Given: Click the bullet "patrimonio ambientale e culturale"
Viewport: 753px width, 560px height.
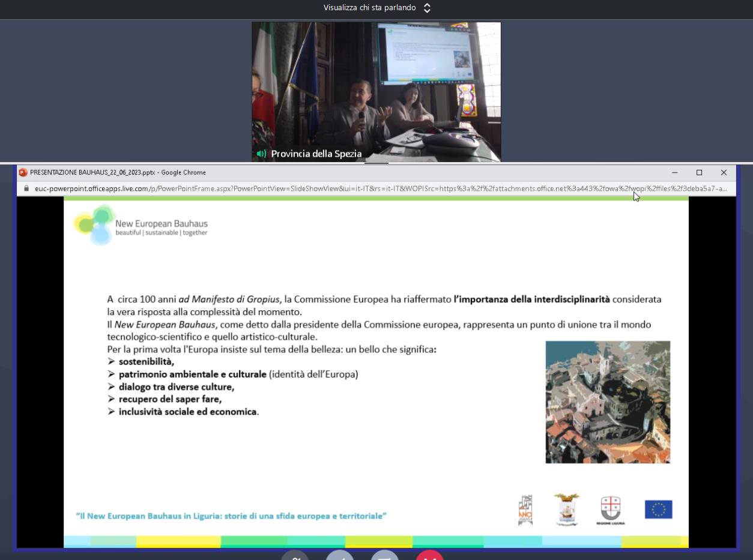Looking at the screenshot, I should click(193, 374).
